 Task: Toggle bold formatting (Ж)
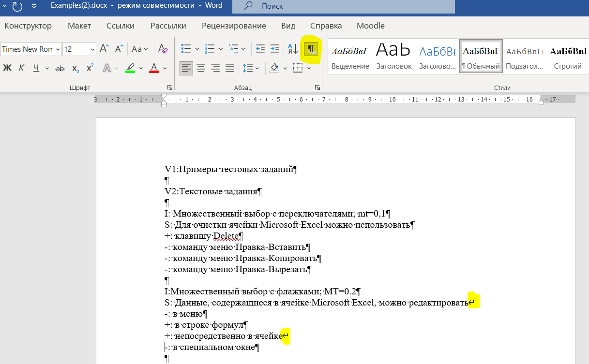pyautogui.click(x=7, y=68)
